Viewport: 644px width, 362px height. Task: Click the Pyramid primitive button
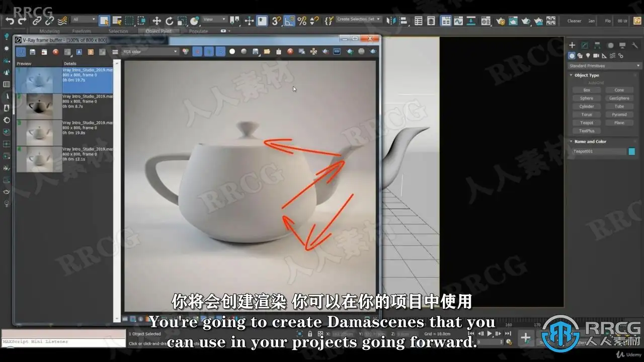(x=619, y=115)
